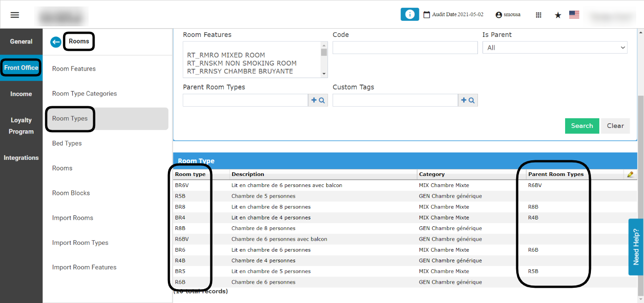This screenshot has height=303, width=644.
Task: Sort by Room type column header
Action: [190, 174]
